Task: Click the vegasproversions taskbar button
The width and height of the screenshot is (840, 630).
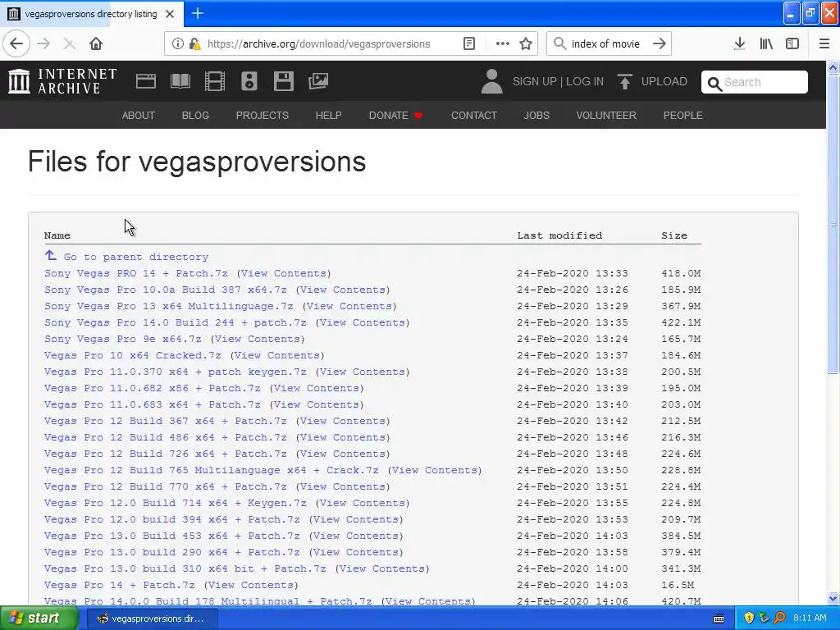Action: click(152, 619)
